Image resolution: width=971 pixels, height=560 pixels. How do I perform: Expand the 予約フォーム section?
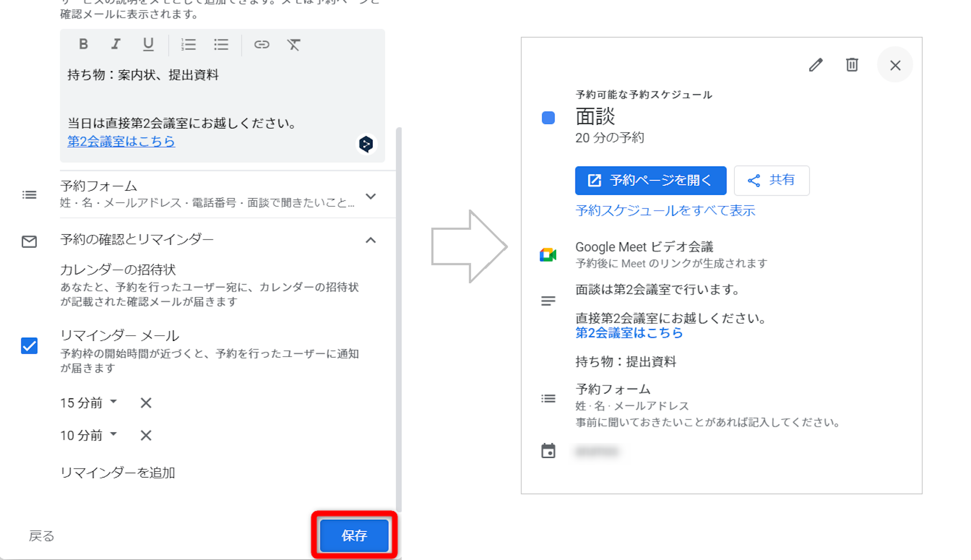point(371,196)
